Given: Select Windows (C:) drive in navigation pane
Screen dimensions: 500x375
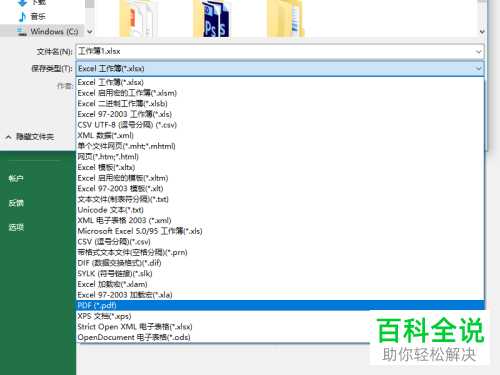Looking at the screenshot, I should point(43,32).
